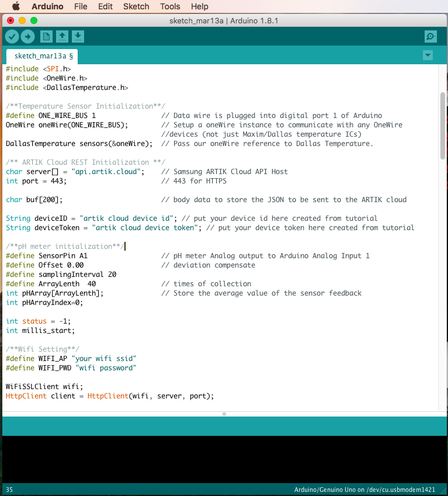This screenshot has height=496, width=448.
Task: Open the Edit menu
Action: (105, 6)
